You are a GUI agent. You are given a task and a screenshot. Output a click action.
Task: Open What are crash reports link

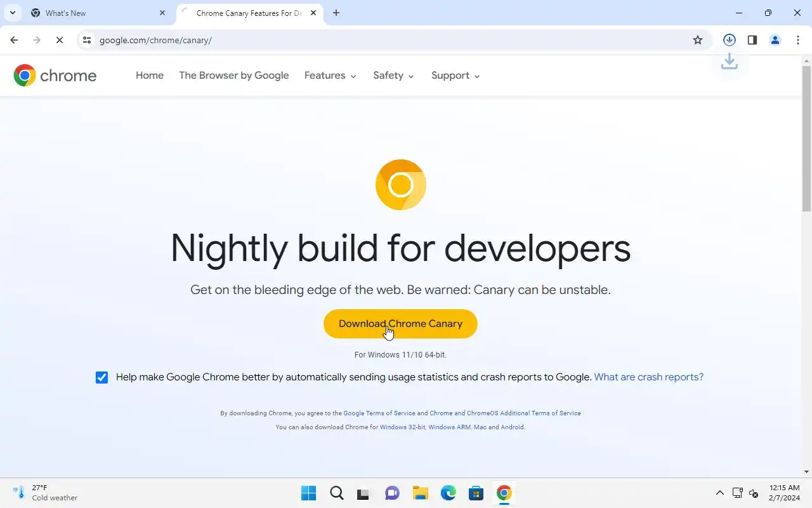click(x=649, y=377)
